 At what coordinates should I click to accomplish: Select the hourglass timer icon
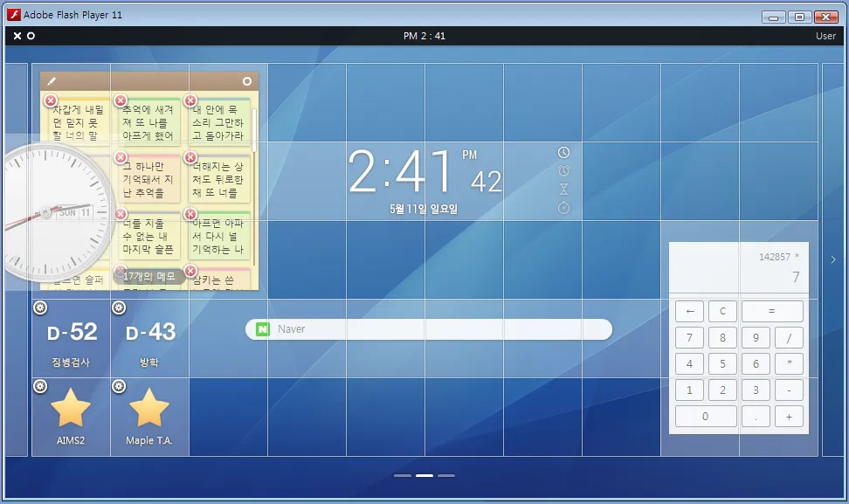click(563, 189)
